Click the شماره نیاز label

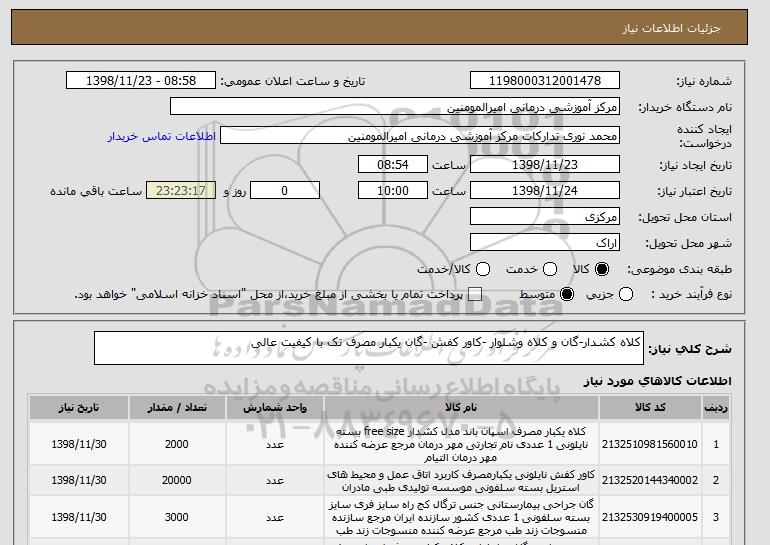click(704, 81)
